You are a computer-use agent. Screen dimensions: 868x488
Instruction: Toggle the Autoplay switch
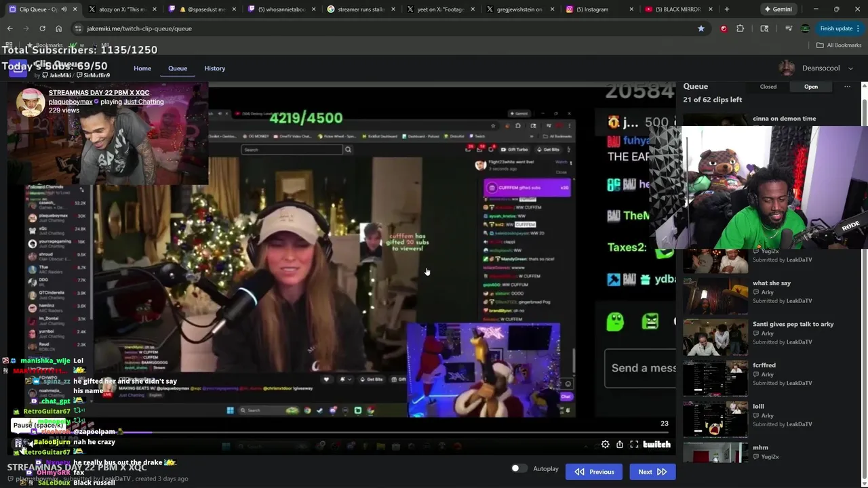point(519,468)
